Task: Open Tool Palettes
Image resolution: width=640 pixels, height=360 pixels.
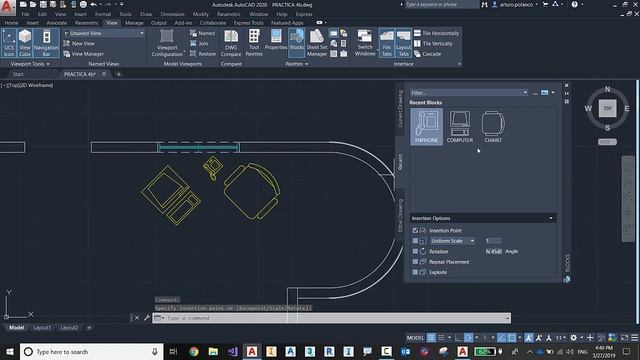Action: coord(254,43)
